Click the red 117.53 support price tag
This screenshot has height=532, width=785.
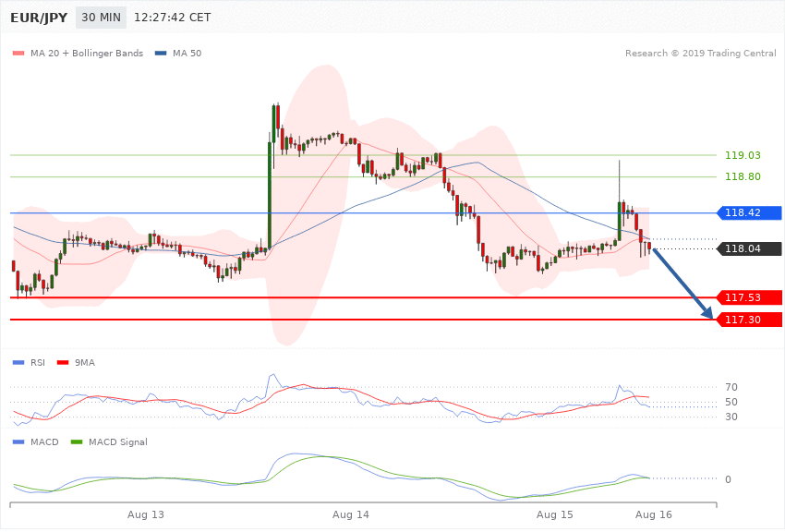750,297
